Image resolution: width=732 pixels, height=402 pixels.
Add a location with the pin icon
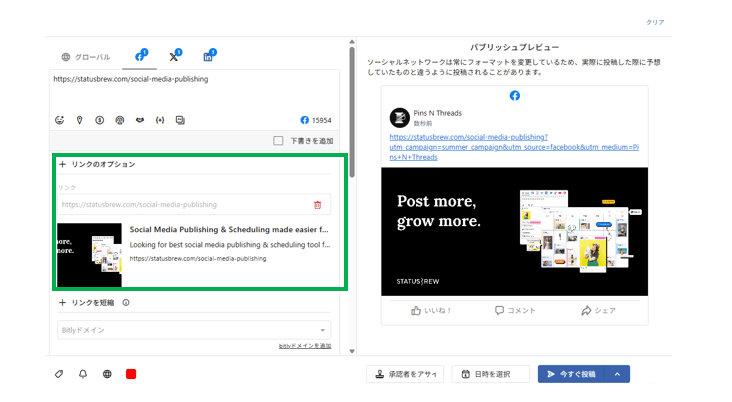click(x=80, y=120)
